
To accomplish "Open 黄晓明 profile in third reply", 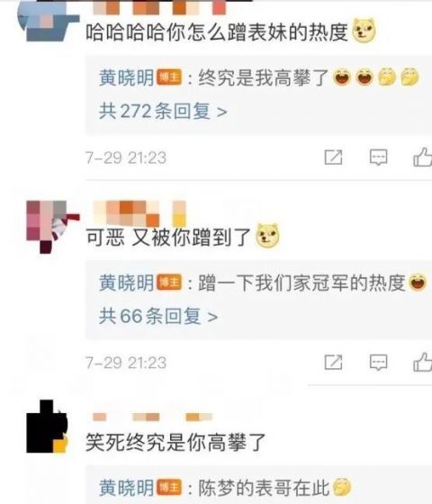I will click(126, 488).
